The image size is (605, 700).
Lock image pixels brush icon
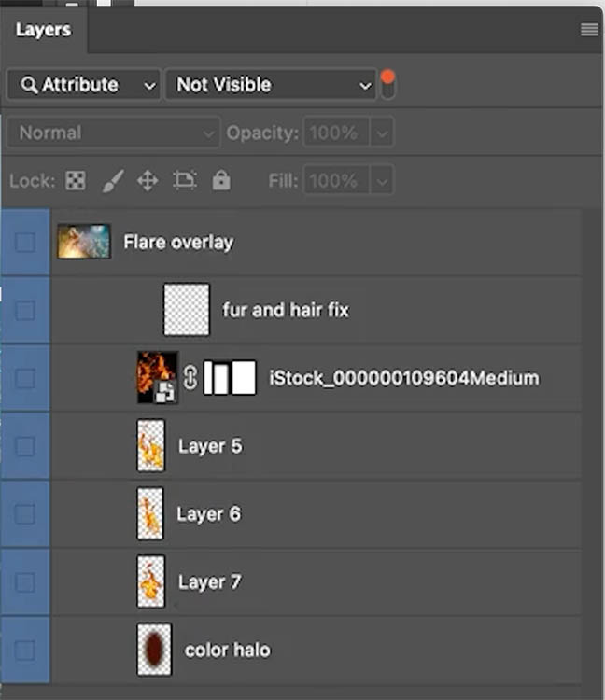click(x=113, y=181)
